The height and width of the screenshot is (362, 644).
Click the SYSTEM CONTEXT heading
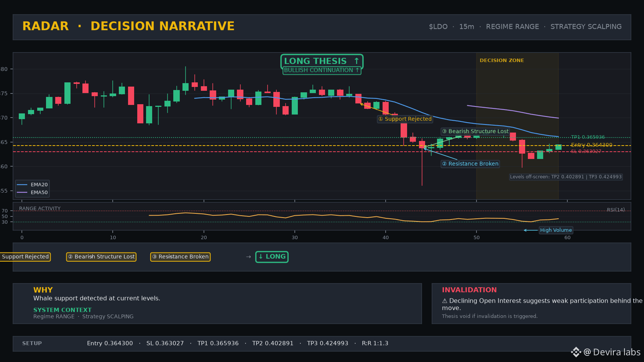click(62, 310)
